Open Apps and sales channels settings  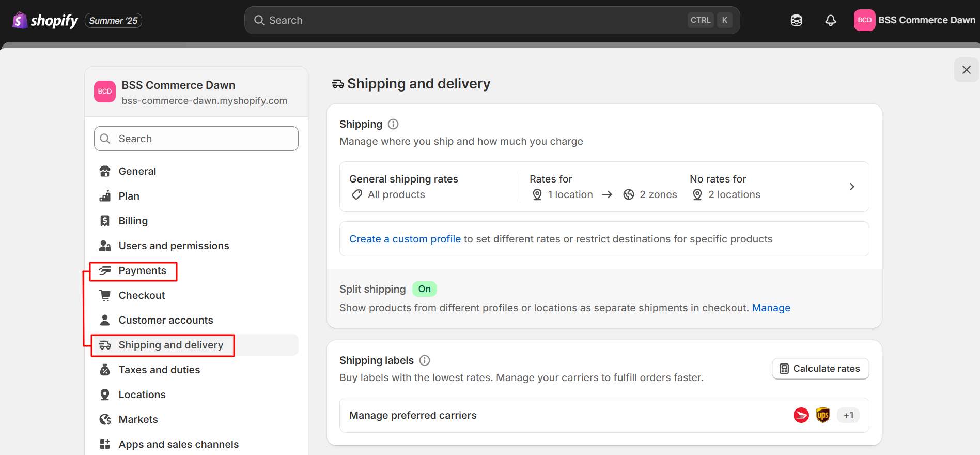tap(196, 444)
